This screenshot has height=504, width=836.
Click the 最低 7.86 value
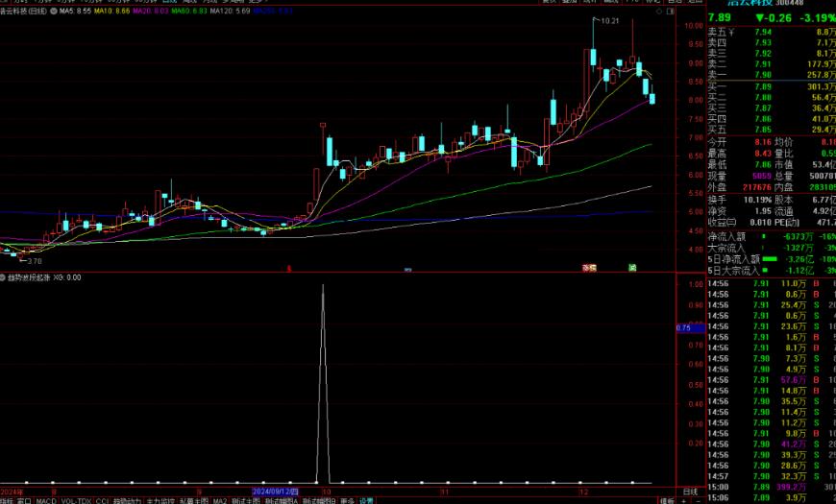762,164
